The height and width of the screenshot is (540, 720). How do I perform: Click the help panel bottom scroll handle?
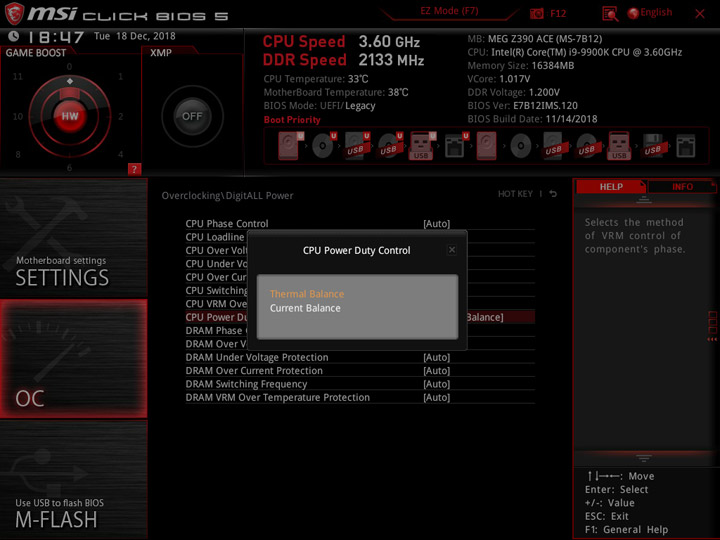click(643, 458)
